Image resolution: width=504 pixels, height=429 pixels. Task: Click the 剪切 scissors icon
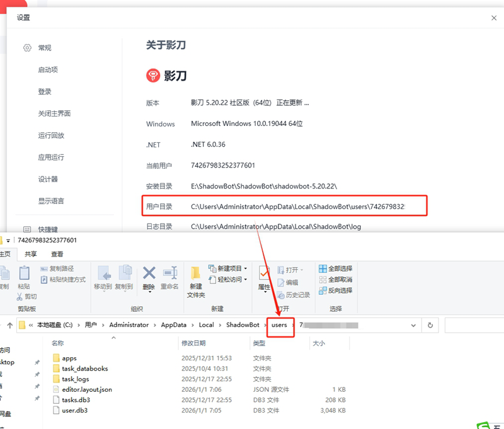coord(20,296)
